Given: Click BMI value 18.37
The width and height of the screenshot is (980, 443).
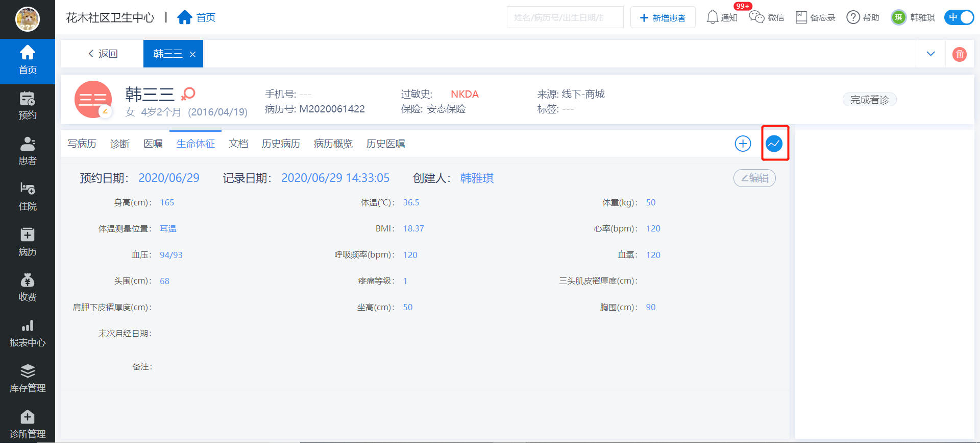Looking at the screenshot, I should (x=413, y=228).
